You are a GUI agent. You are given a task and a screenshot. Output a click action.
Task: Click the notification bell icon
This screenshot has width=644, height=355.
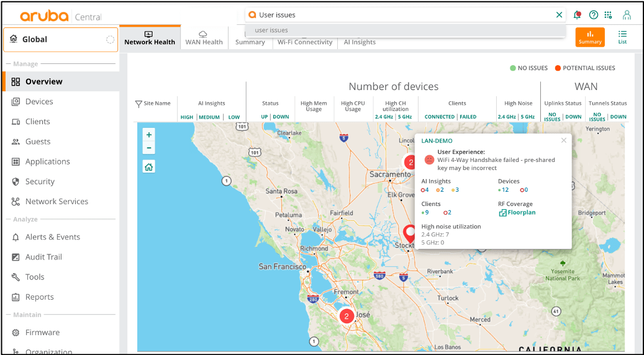click(578, 15)
